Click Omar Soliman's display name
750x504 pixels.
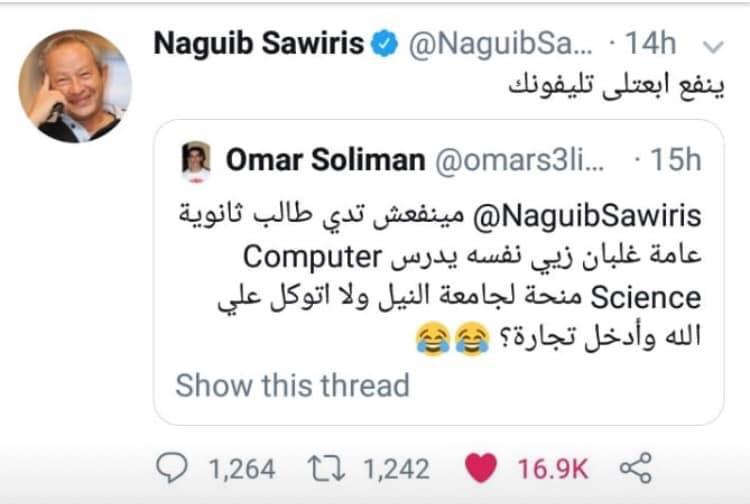pos(322,160)
